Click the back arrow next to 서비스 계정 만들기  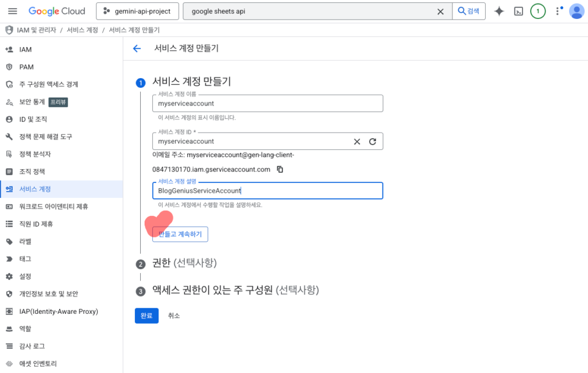pos(137,49)
